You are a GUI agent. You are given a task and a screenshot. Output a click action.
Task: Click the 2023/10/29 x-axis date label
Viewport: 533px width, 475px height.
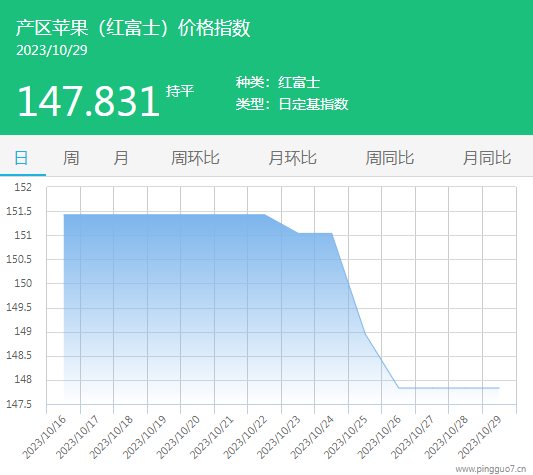480,438
